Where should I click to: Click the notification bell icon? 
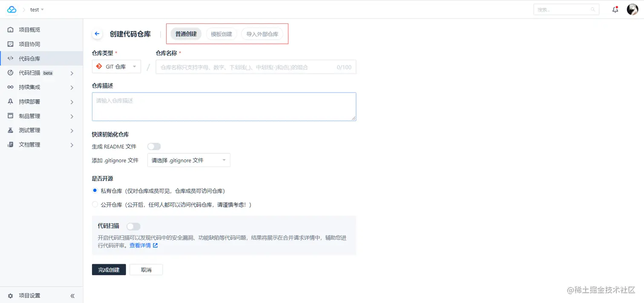(615, 9)
